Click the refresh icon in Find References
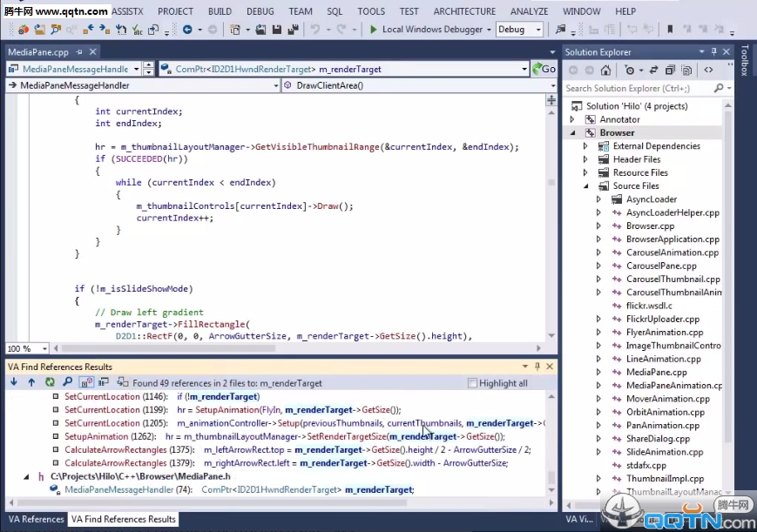 50,382
